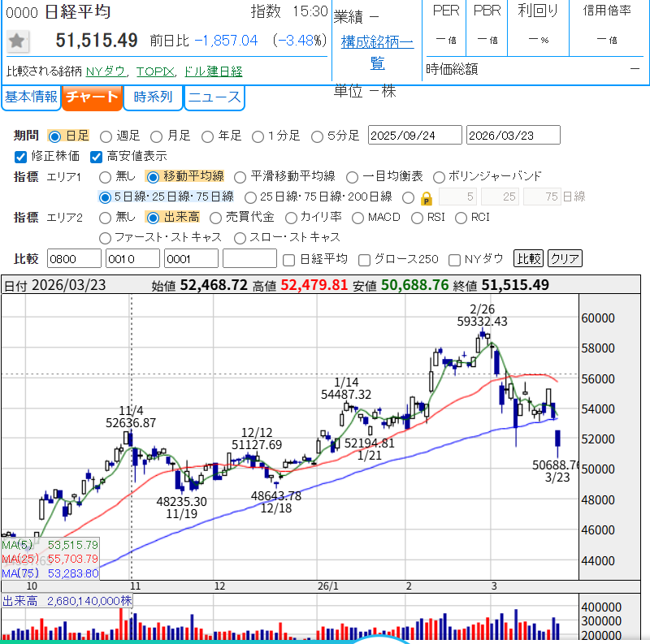The height and width of the screenshot is (644, 650).
Task: Choose the RSI indicator radio
Action: pos(417,217)
